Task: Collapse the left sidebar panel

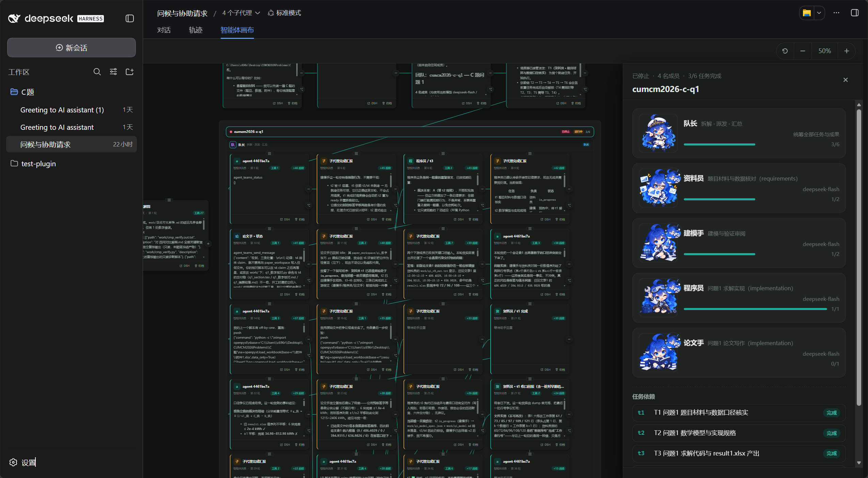Action: click(x=129, y=18)
